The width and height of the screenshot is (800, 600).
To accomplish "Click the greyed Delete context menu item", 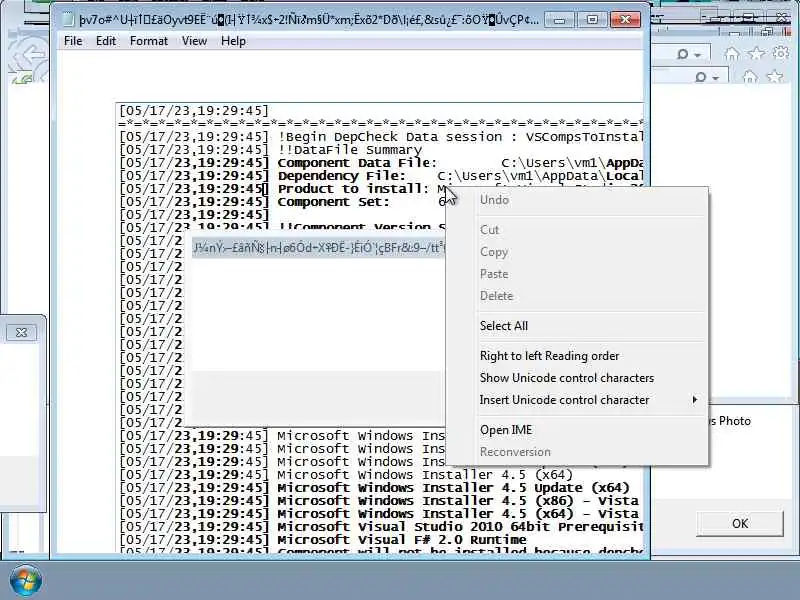I will [577, 296].
